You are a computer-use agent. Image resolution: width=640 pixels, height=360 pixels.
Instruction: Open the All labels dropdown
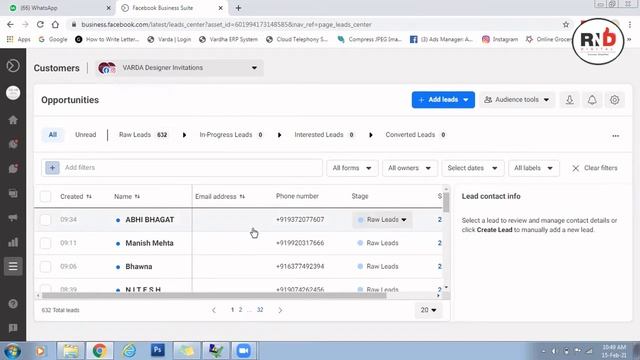click(533, 168)
